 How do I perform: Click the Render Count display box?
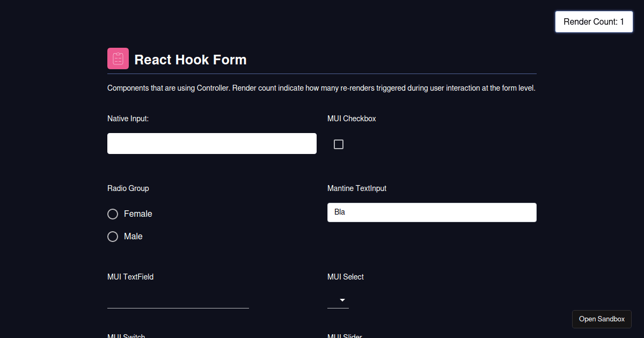[594, 21]
